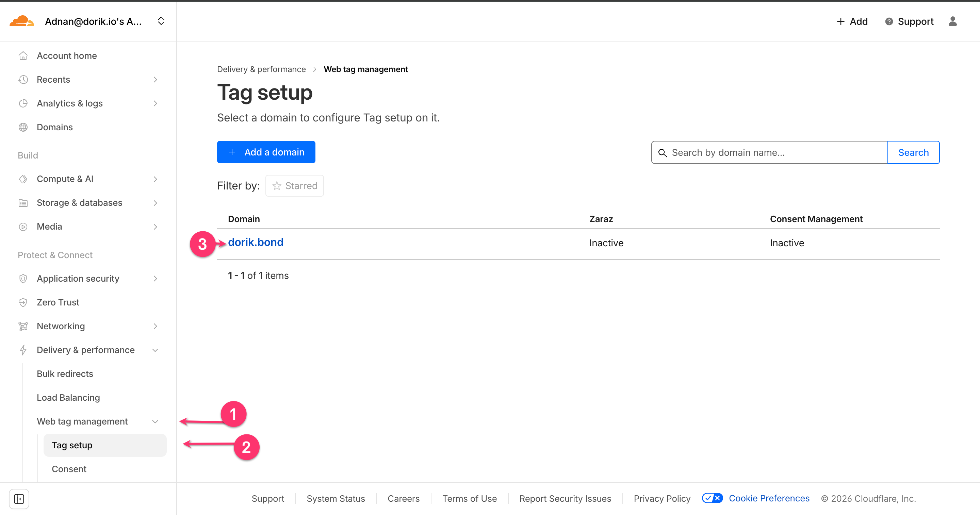Screen dimensions: 980x515
Task: Click the Account home house icon
Action: [x=23, y=56]
